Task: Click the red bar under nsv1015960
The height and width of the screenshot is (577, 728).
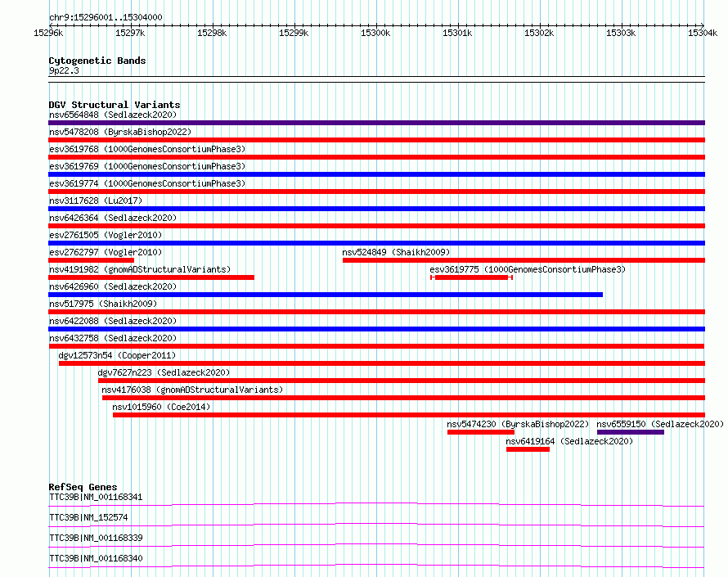Action: [x=409, y=415]
